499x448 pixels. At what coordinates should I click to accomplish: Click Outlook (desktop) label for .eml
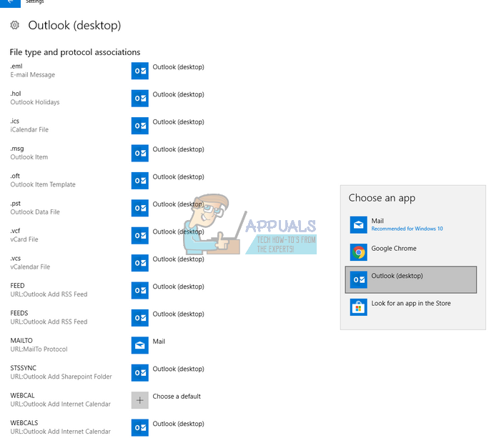click(x=178, y=67)
